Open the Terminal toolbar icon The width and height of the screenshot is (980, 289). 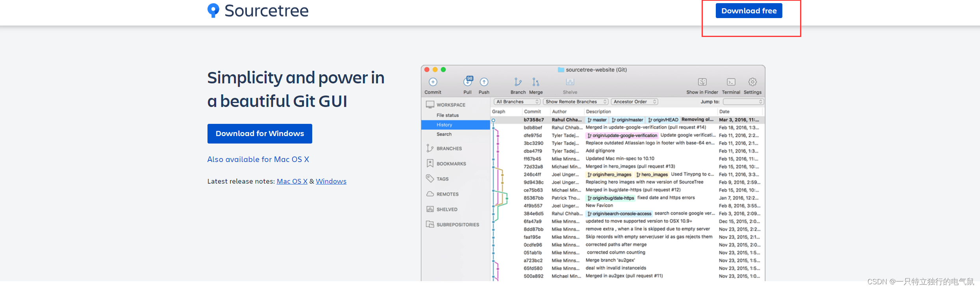coord(731,82)
